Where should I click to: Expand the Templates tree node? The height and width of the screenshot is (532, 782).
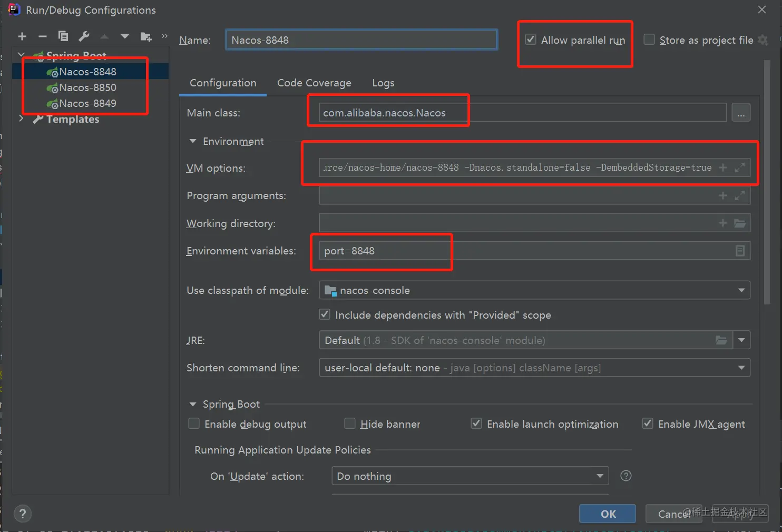(22, 119)
